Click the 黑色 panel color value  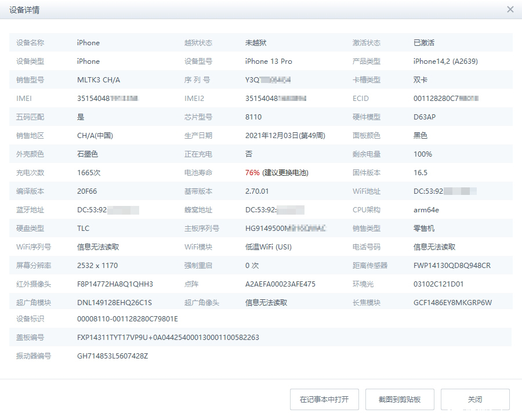420,136
